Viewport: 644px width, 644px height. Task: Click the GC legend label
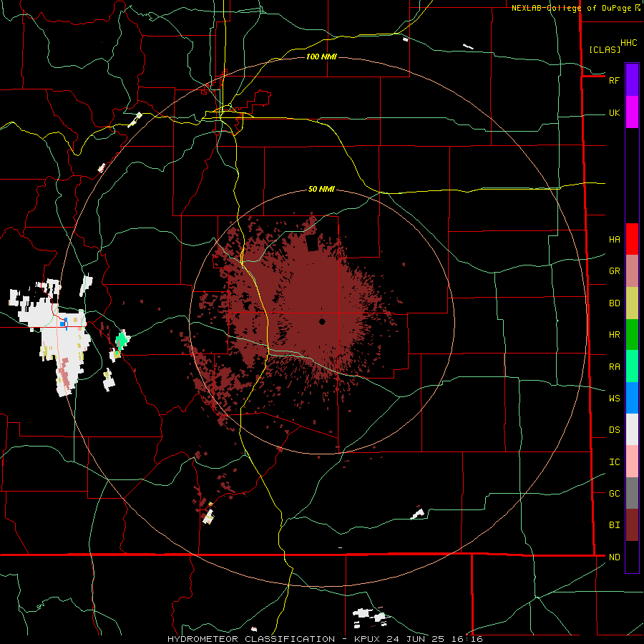[x=614, y=494]
